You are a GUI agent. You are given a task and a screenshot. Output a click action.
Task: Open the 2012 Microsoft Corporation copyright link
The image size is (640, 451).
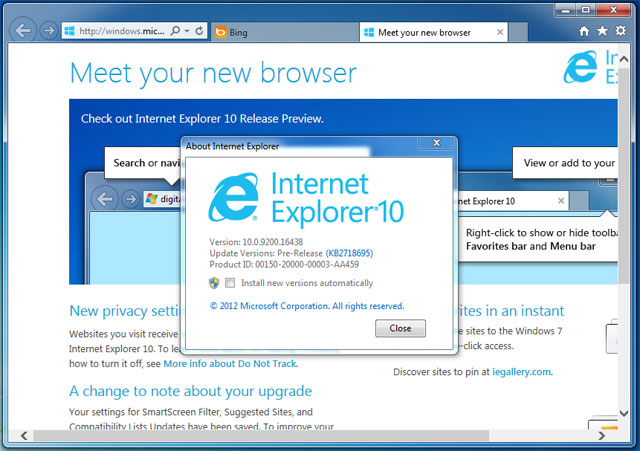(307, 306)
